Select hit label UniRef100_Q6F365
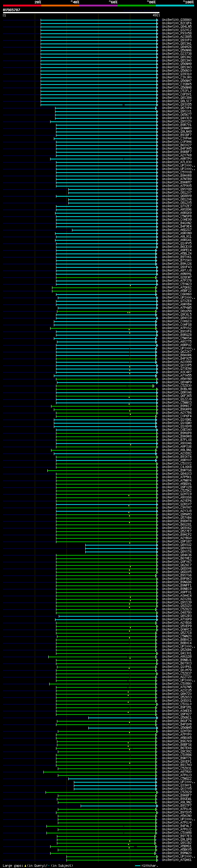 pos(177,396)
